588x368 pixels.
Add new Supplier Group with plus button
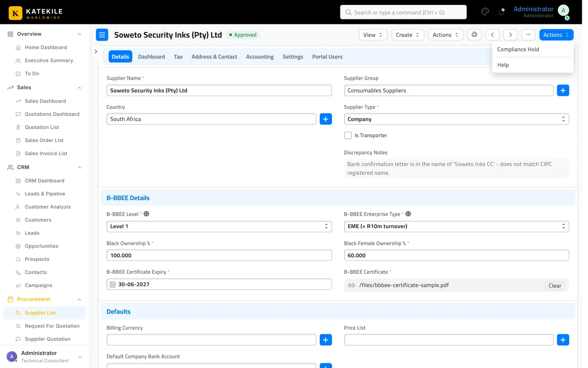[x=563, y=91]
